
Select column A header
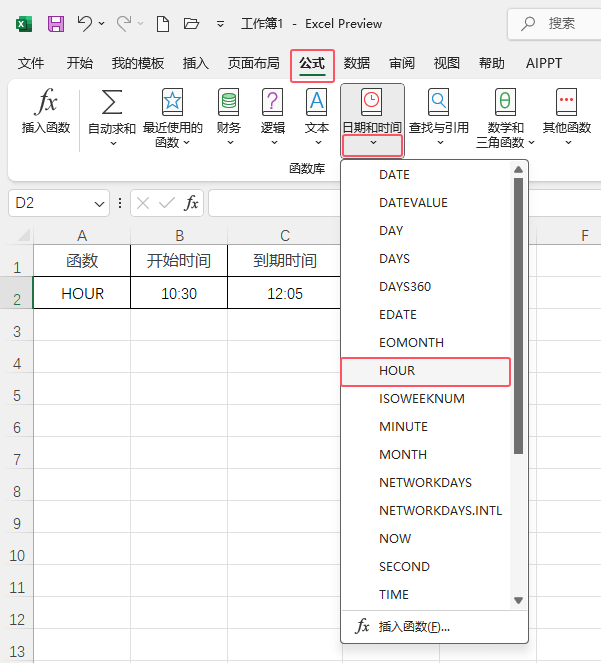click(x=82, y=236)
